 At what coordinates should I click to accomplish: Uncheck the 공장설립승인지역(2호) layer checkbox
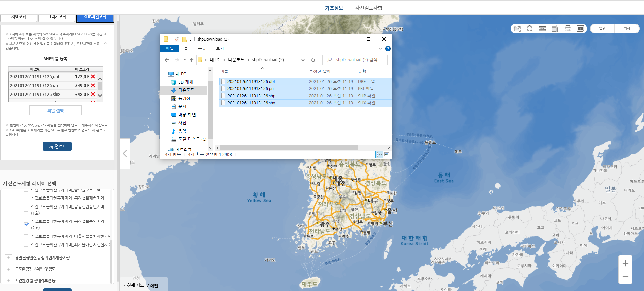click(26, 224)
